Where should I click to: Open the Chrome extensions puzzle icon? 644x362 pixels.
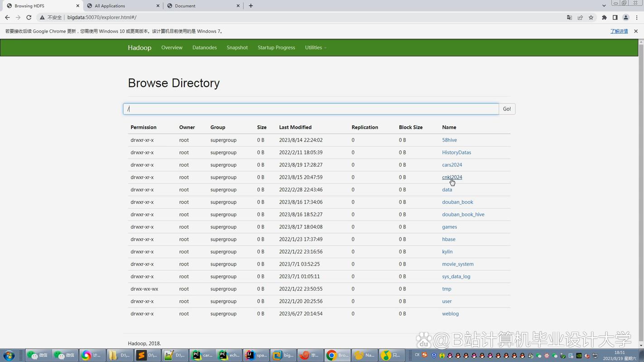point(604,17)
